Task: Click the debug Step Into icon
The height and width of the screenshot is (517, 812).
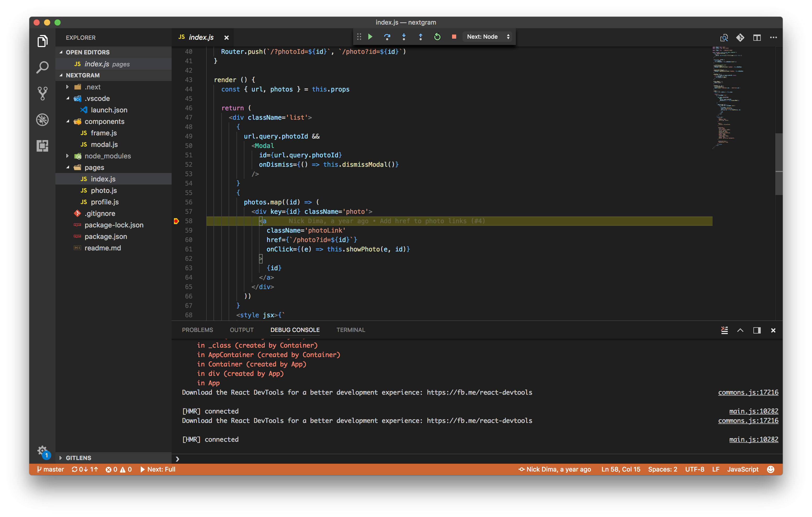Action: pos(404,37)
